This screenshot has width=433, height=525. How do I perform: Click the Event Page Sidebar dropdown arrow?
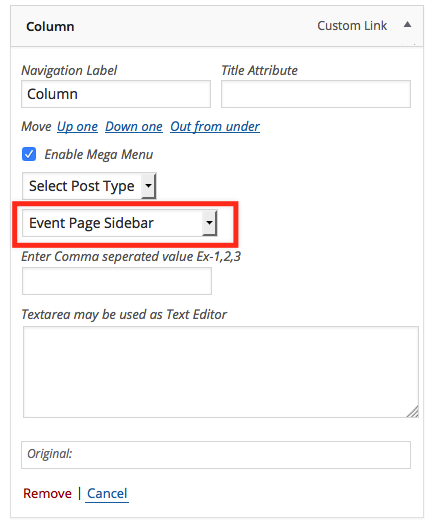pos(209,223)
